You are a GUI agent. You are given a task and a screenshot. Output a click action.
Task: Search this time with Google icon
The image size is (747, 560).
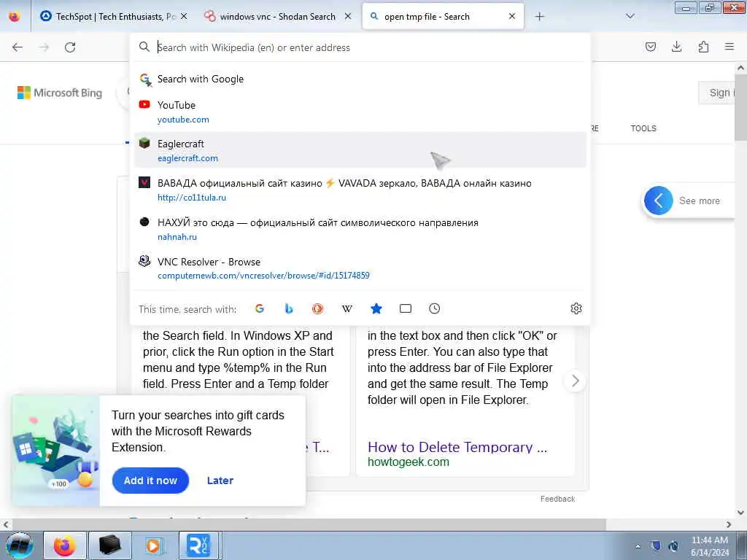point(260,308)
